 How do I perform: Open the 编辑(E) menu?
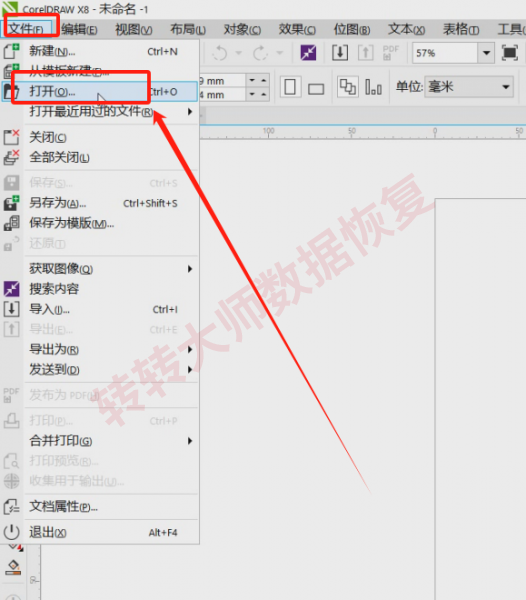coord(80,29)
